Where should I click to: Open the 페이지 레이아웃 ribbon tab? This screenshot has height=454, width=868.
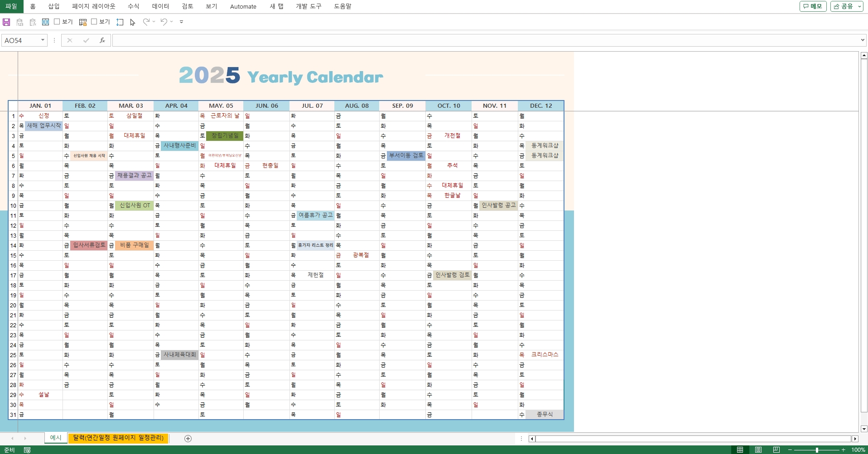pos(94,6)
